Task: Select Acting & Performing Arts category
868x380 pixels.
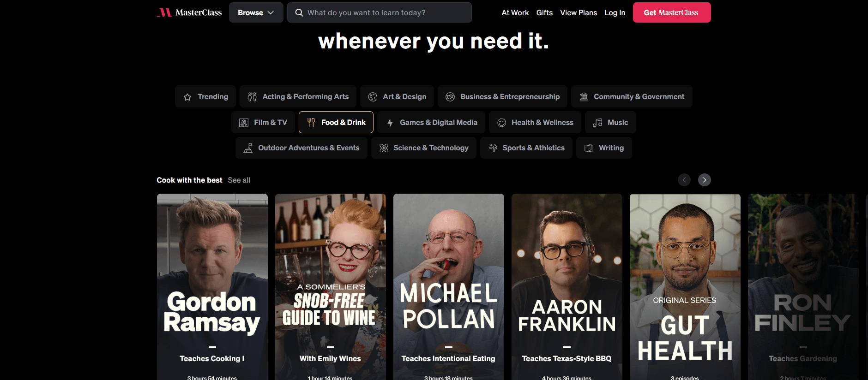Action: pyautogui.click(x=298, y=96)
